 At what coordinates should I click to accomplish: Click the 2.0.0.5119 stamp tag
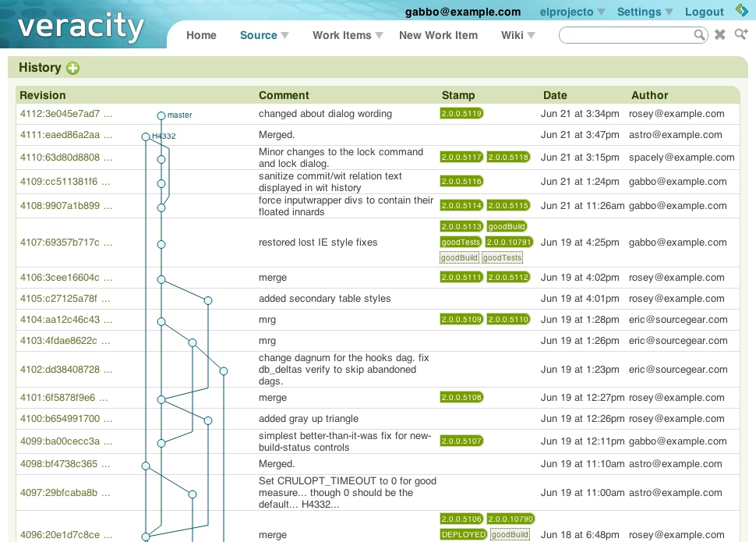coord(461,114)
